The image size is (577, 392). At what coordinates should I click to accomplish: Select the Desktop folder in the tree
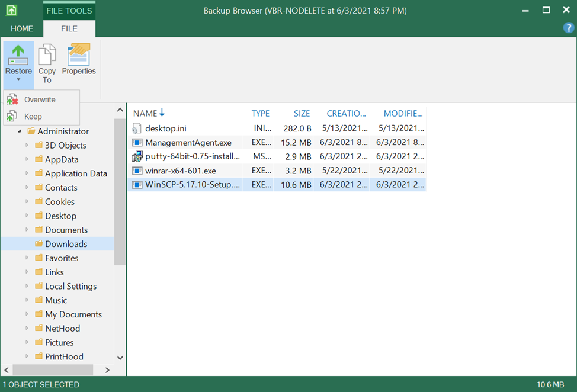tap(60, 216)
